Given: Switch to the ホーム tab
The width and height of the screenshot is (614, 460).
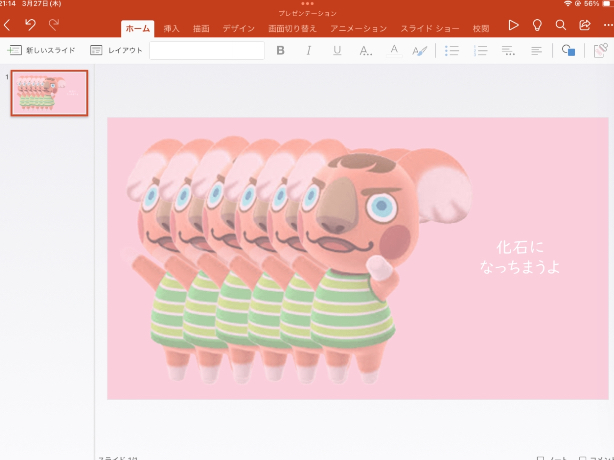Looking at the screenshot, I should pyautogui.click(x=137, y=29).
